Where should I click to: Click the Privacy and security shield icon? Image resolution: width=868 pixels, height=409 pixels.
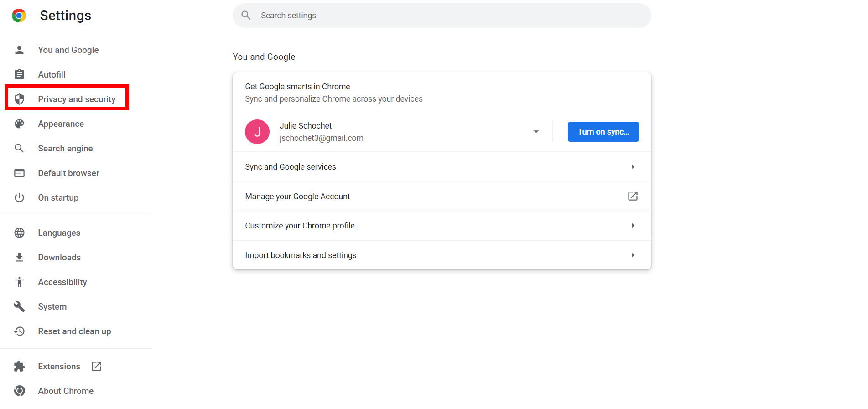pos(19,99)
